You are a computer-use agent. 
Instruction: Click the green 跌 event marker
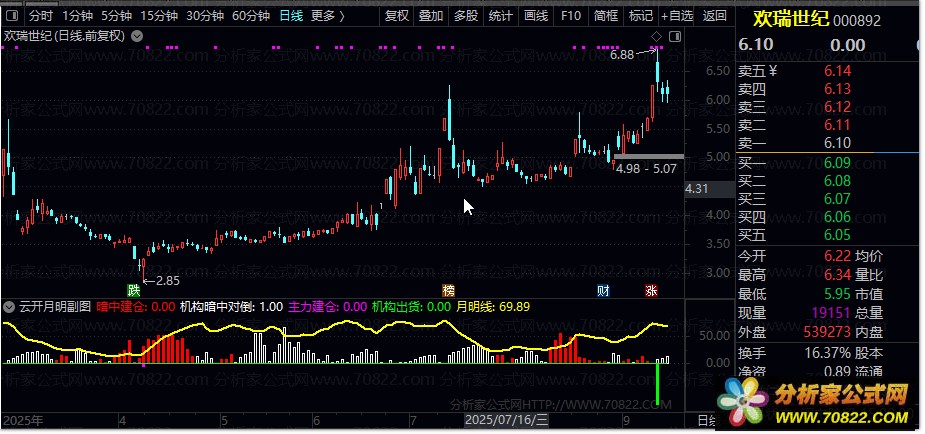tap(134, 290)
